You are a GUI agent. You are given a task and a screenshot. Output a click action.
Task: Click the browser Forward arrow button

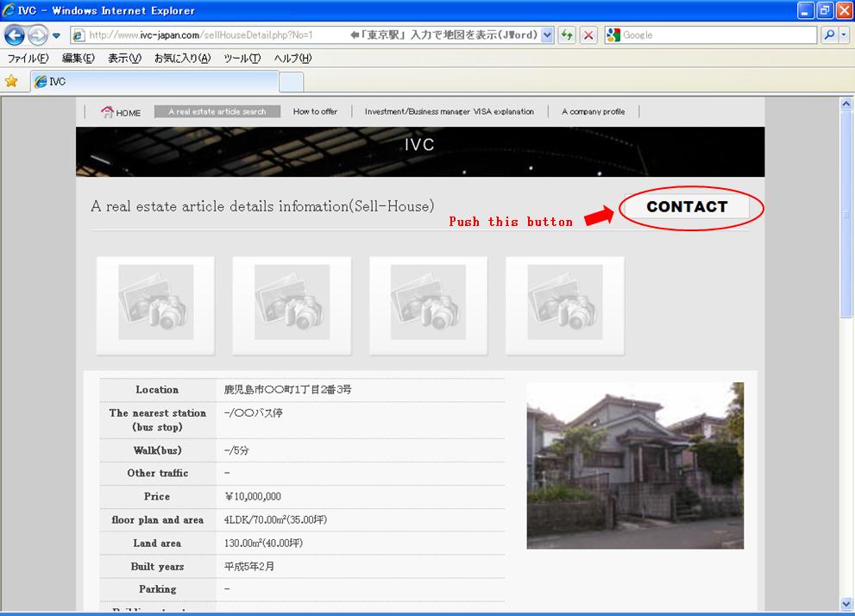coord(37,35)
